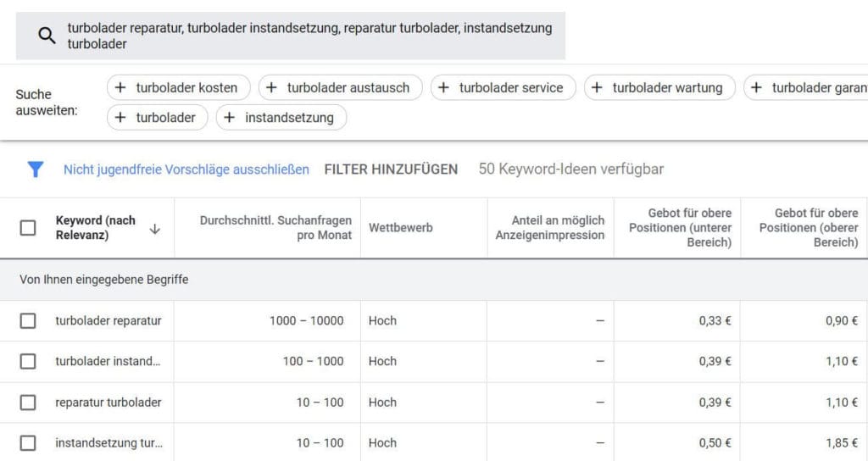The width and height of the screenshot is (868, 461).
Task: Click keyword 'turbolader instand...' in table
Action: tap(108, 361)
